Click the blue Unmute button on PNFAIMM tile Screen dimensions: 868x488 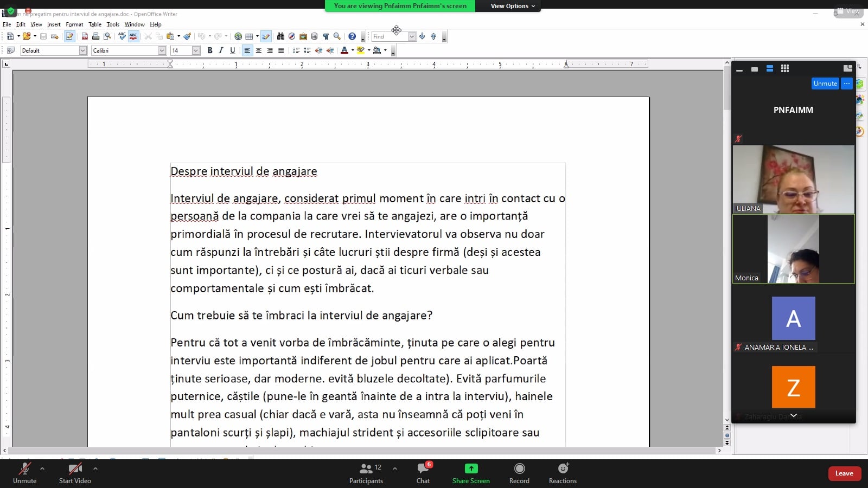tap(825, 84)
